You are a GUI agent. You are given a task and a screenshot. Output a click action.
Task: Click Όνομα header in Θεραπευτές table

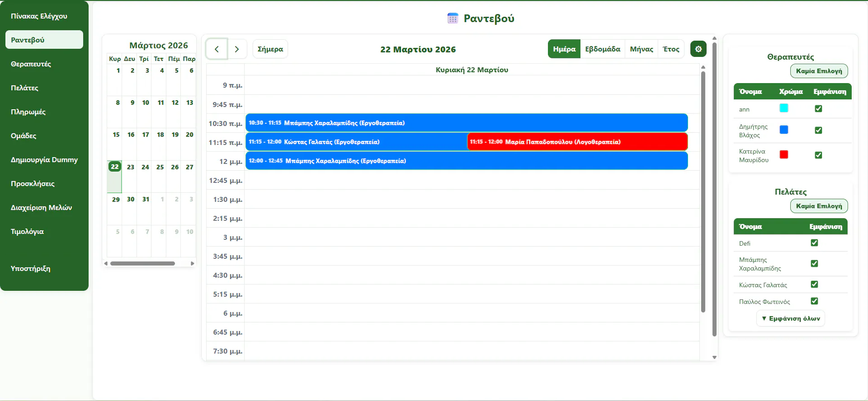coord(750,91)
